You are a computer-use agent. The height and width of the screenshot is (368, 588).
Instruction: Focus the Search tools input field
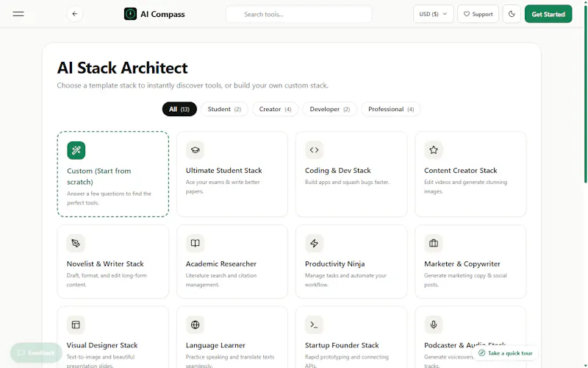(x=299, y=14)
